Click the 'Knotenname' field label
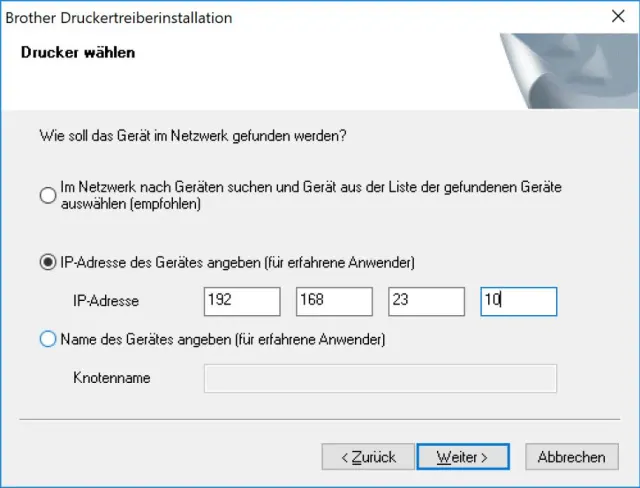Viewport: 640px width, 488px height. pos(111,378)
